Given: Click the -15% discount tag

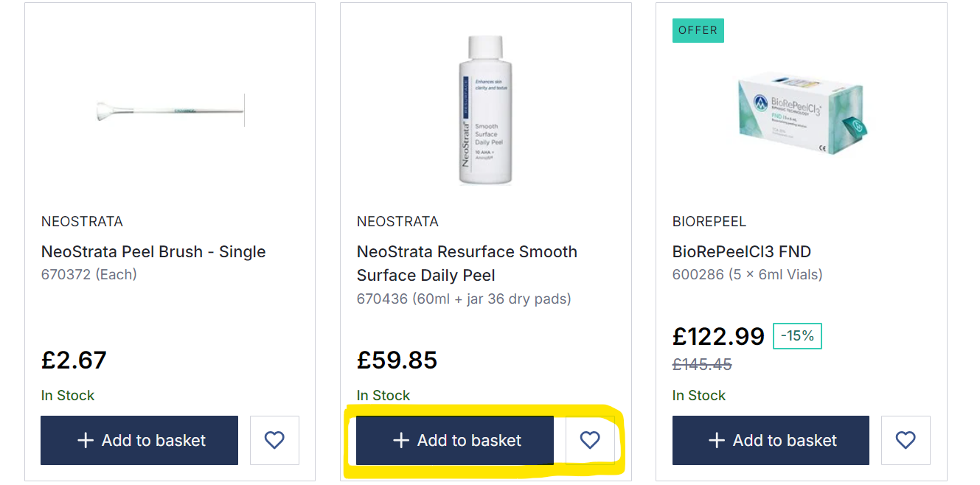Looking at the screenshot, I should [797, 336].
